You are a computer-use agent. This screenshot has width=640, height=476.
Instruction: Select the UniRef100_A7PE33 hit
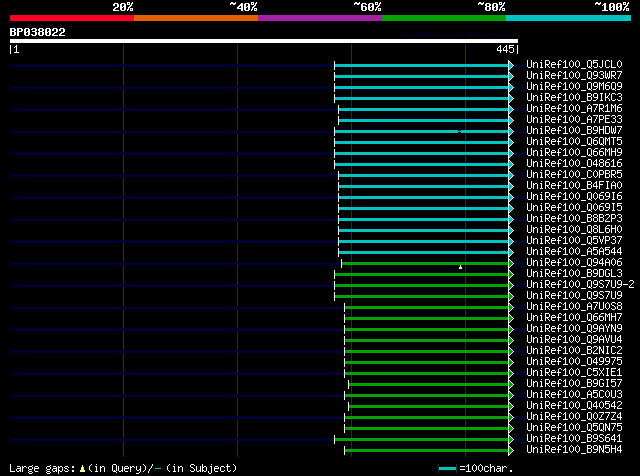[574, 120]
